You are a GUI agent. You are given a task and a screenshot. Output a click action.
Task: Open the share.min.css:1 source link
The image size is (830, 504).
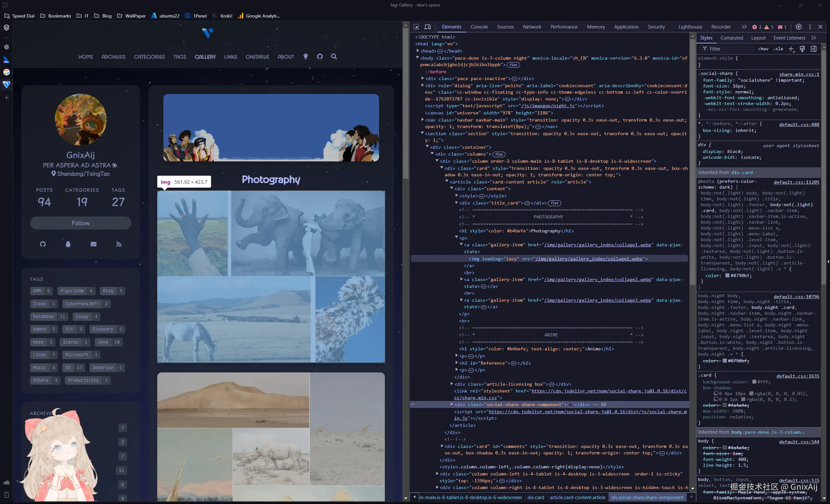point(799,74)
